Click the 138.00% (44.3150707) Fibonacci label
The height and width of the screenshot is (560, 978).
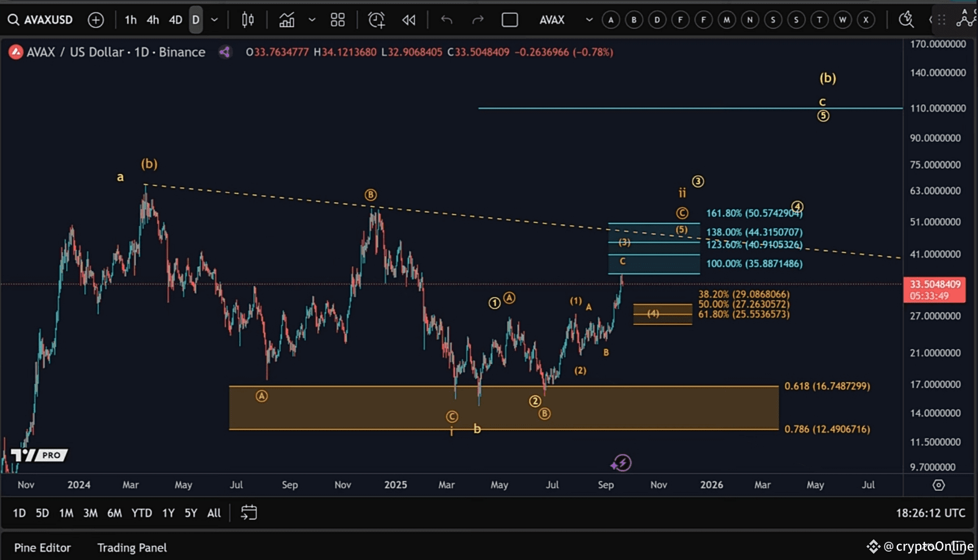(754, 232)
